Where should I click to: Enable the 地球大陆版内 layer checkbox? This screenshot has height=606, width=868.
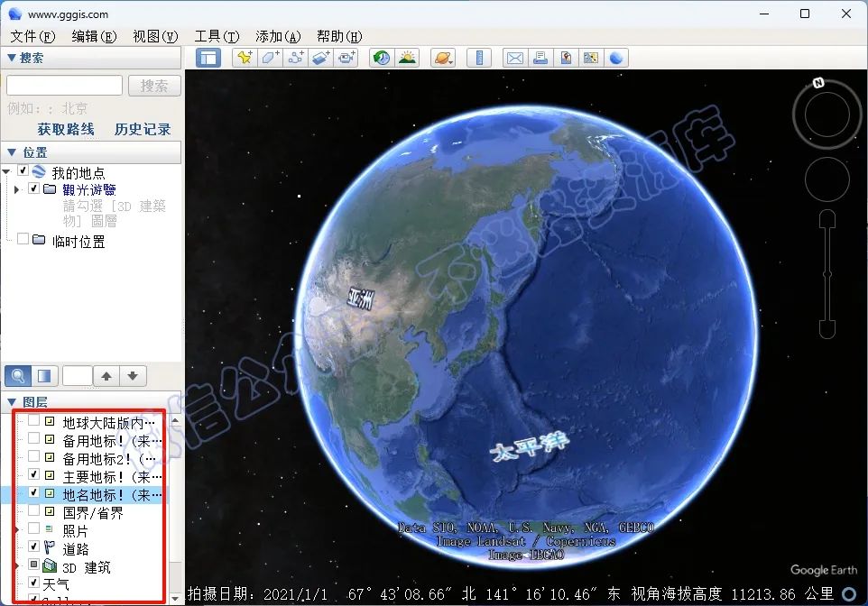[x=33, y=421]
